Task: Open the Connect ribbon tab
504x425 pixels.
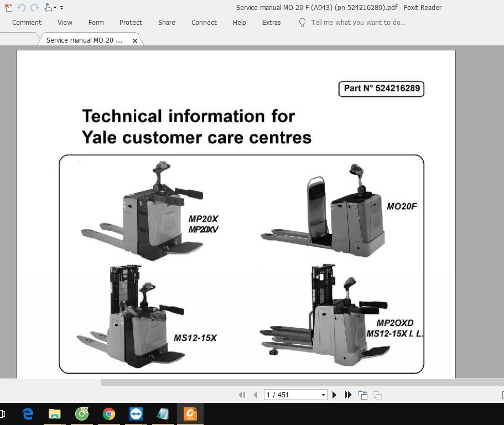Action: coord(204,23)
